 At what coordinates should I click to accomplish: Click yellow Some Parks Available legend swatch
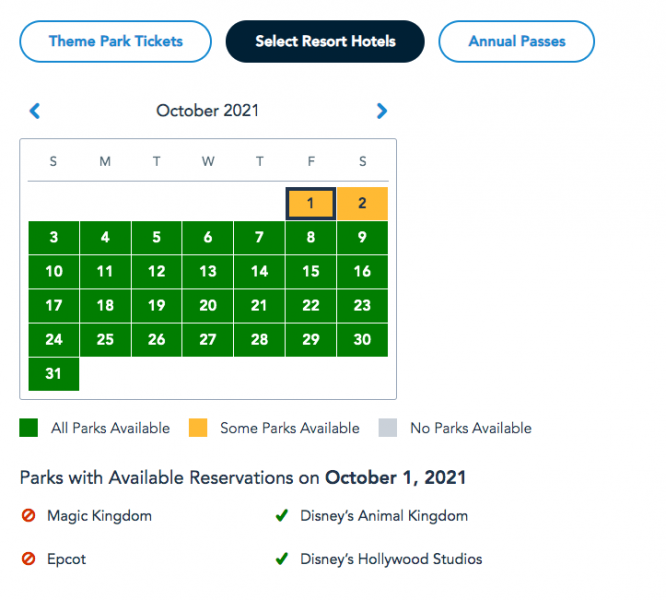tap(197, 428)
